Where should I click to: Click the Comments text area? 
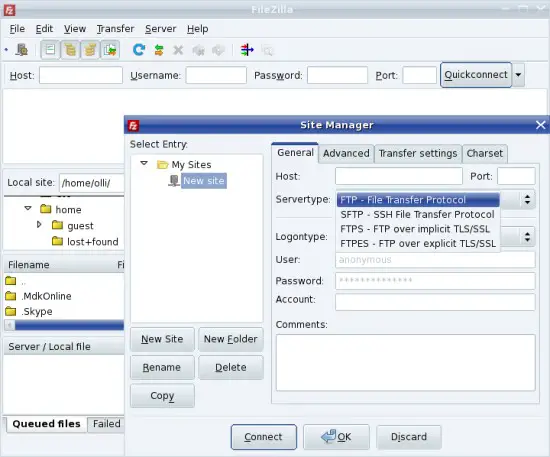405,363
